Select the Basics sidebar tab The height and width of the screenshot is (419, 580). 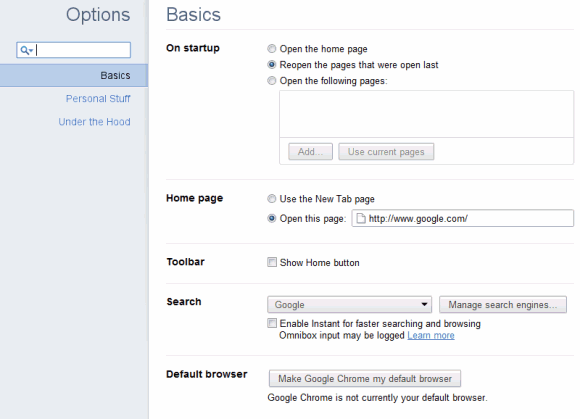(74, 75)
